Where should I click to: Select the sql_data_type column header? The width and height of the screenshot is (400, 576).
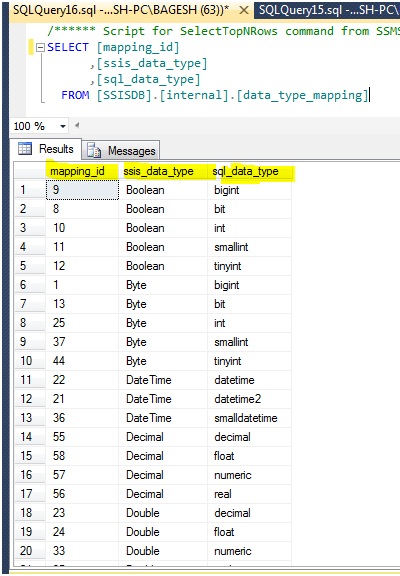pos(250,171)
